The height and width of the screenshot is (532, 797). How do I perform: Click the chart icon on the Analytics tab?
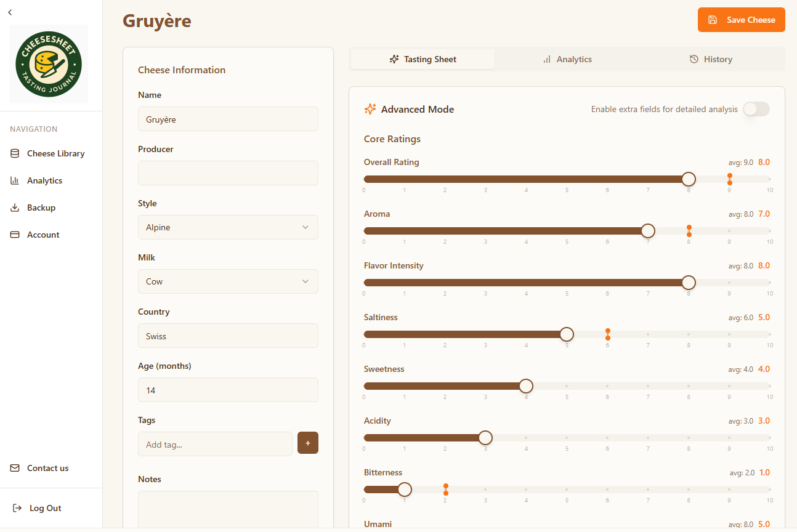pos(547,59)
